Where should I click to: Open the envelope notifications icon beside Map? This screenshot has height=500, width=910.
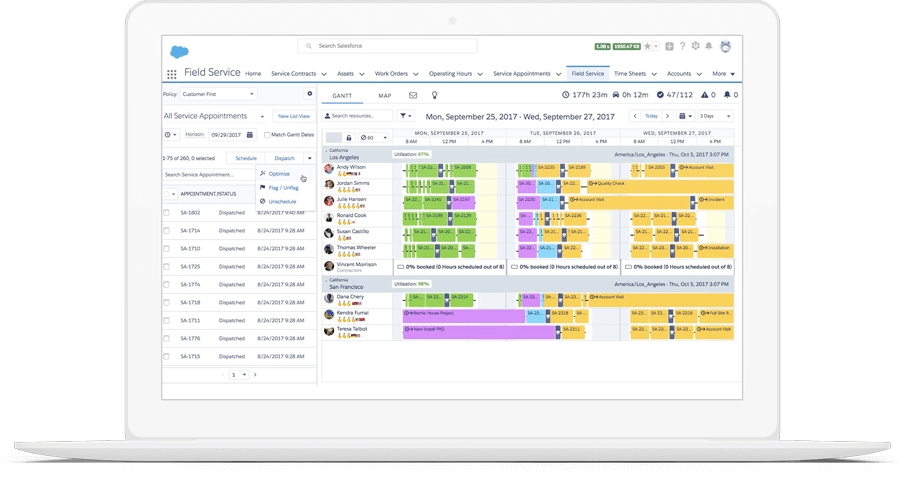(413, 96)
